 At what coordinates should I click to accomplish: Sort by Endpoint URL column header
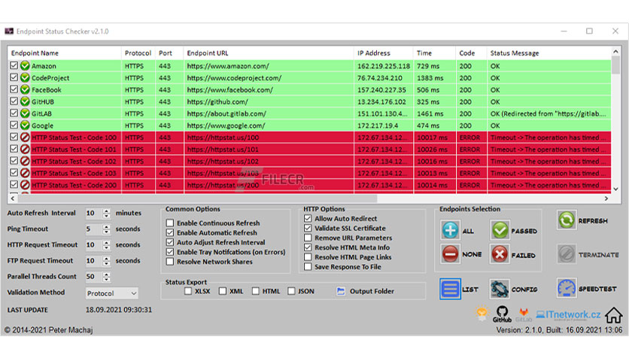pos(269,53)
